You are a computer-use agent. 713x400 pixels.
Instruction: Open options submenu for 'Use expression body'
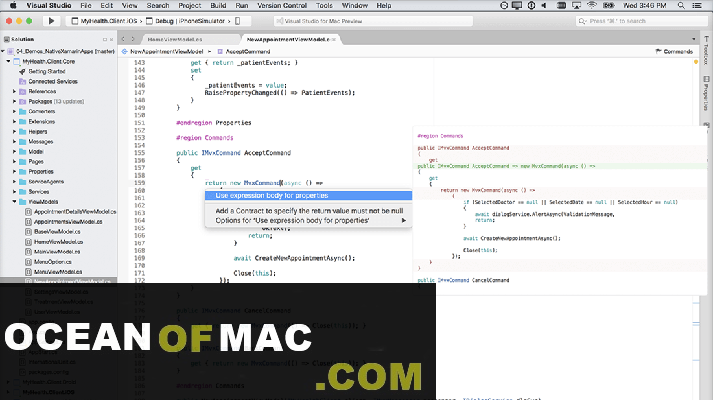pyautogui.click(x=308, y=220)
